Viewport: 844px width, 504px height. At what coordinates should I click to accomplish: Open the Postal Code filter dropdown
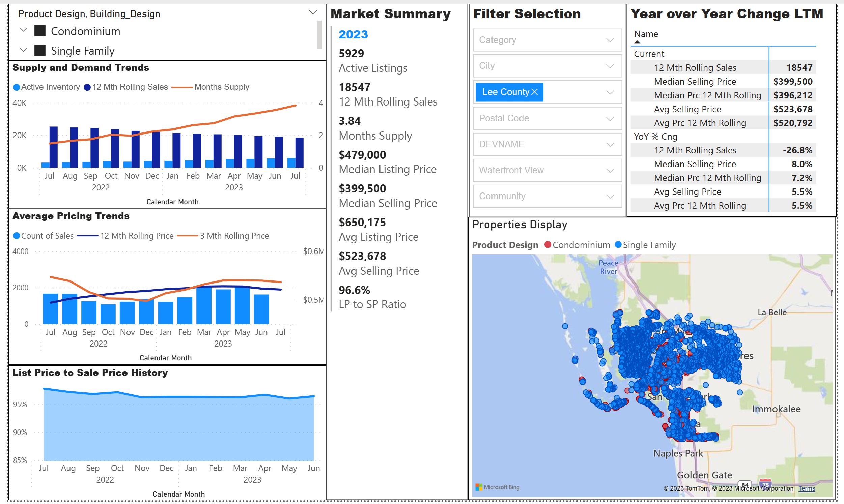pyautogui.click(x=547, y=118)
